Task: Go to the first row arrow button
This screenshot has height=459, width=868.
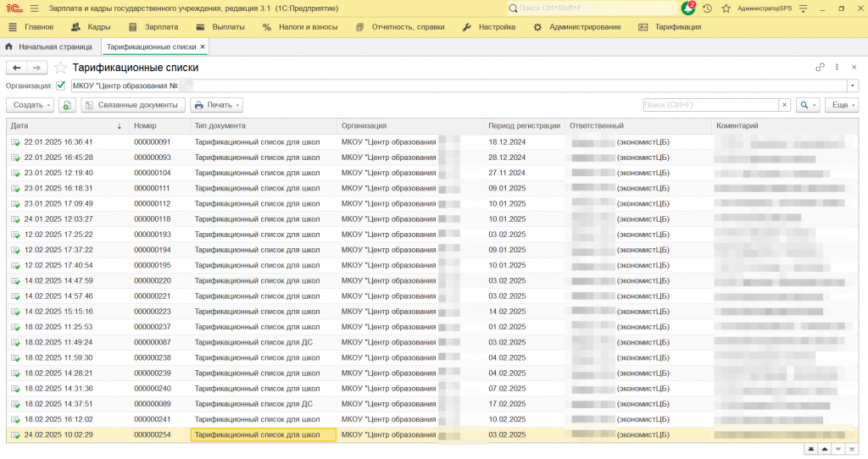Action: [x=810, y=449]
